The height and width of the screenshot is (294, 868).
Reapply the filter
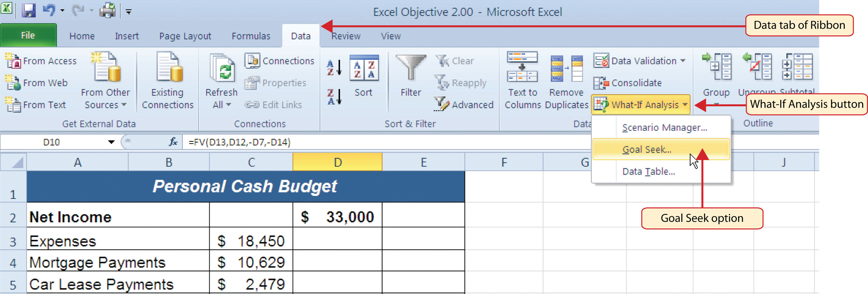pos(460,83)
